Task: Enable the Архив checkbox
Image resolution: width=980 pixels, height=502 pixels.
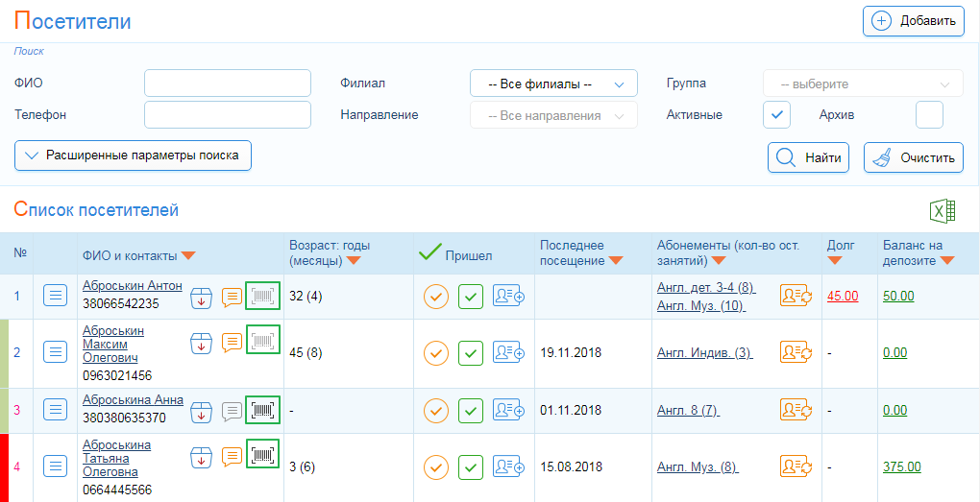Action: point(929,115)
